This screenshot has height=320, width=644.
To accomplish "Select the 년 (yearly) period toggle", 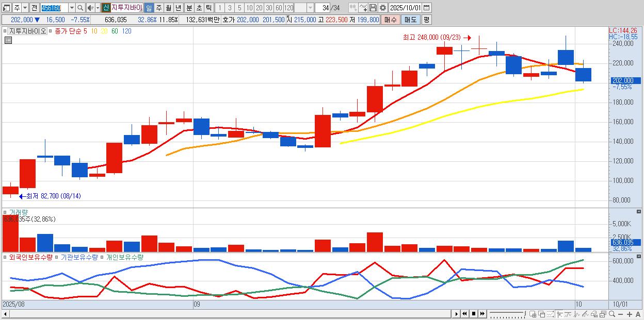I will [178, 8].
